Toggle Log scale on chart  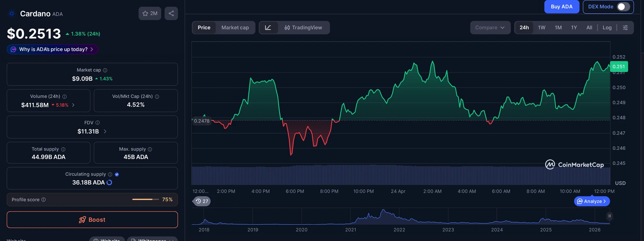(x=607, y=27)
